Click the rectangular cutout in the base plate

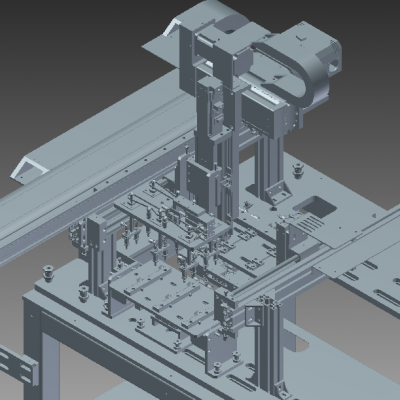(315, 206)
